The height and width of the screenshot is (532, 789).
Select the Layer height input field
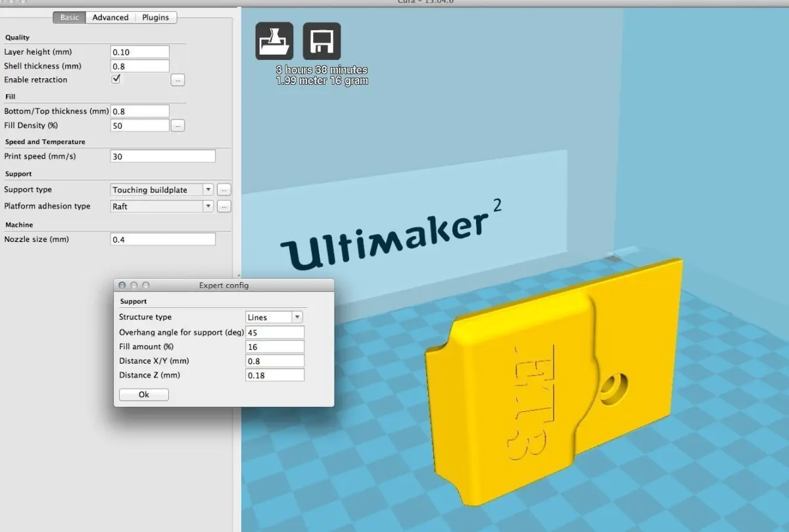coord(140,52)
